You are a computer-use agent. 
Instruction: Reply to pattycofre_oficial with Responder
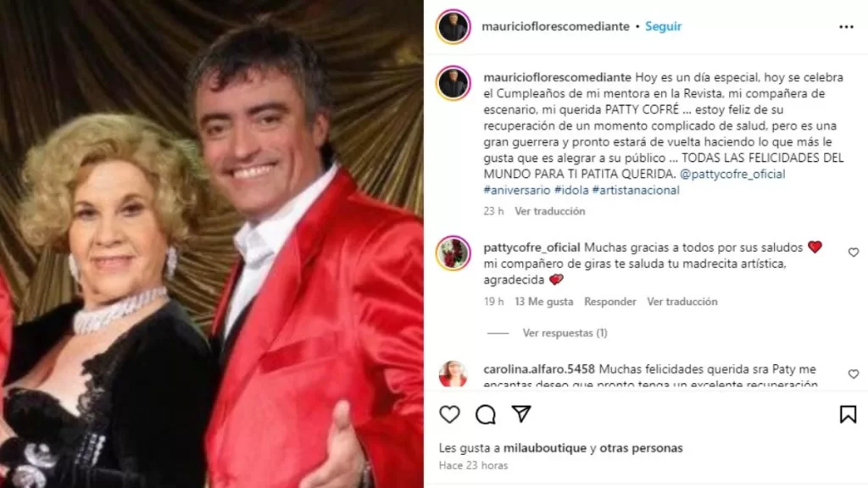(x=610, y=302)
